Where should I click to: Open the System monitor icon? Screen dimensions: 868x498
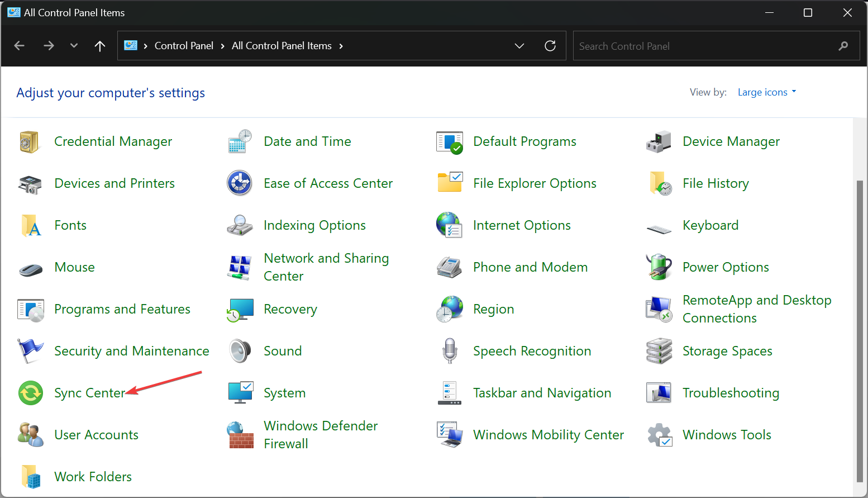[x=241, y=392]
